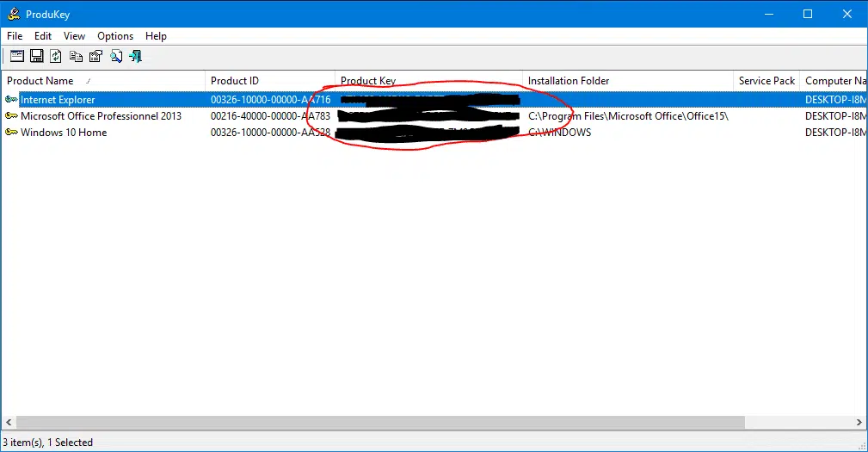The height and width of the screenshot is (452, 868).
Task: Sort by Product Key column header
Action: [x=429, y=81]
